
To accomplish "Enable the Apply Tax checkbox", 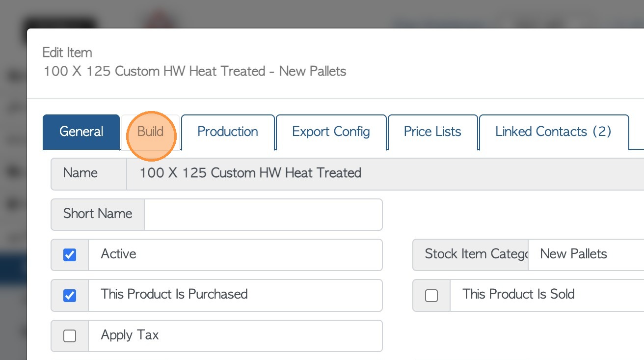I will click(70, 336).
